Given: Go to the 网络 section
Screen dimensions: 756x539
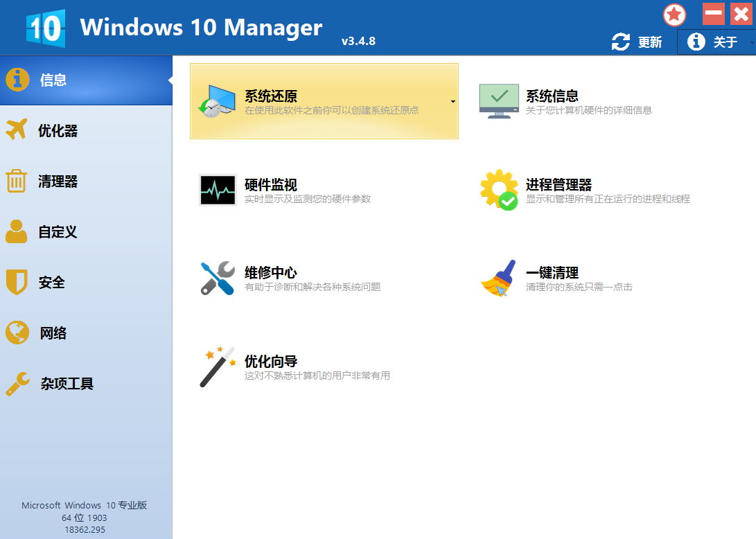Looking at the screenshot, I should (87, 333).
